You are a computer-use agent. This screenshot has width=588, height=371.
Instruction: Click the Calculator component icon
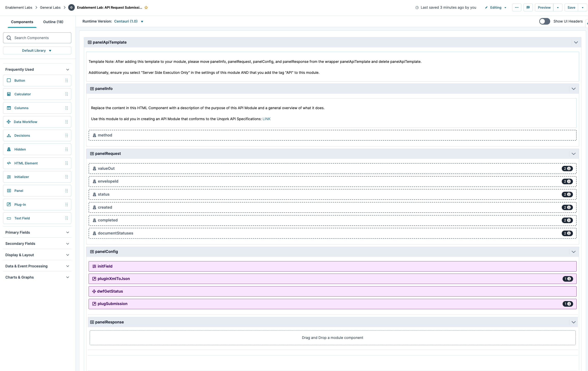[9, 94]
